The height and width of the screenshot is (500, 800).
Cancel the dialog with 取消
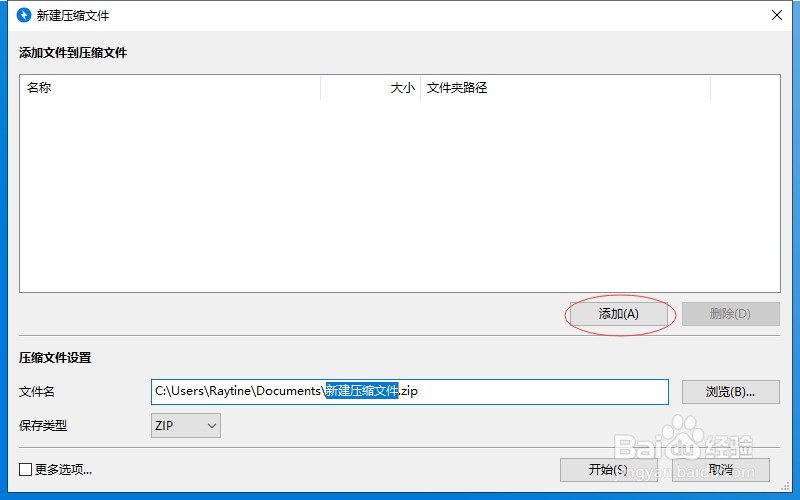(721, 469)
